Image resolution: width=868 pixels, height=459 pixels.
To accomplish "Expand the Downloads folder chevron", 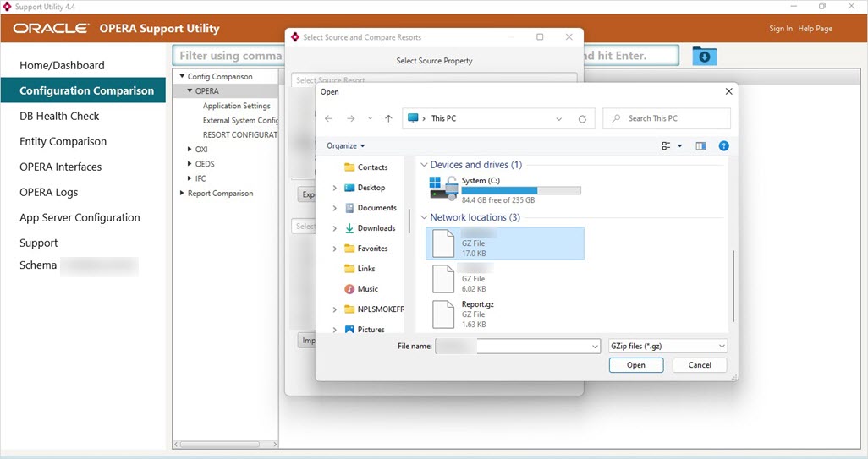I will (334, 228).
